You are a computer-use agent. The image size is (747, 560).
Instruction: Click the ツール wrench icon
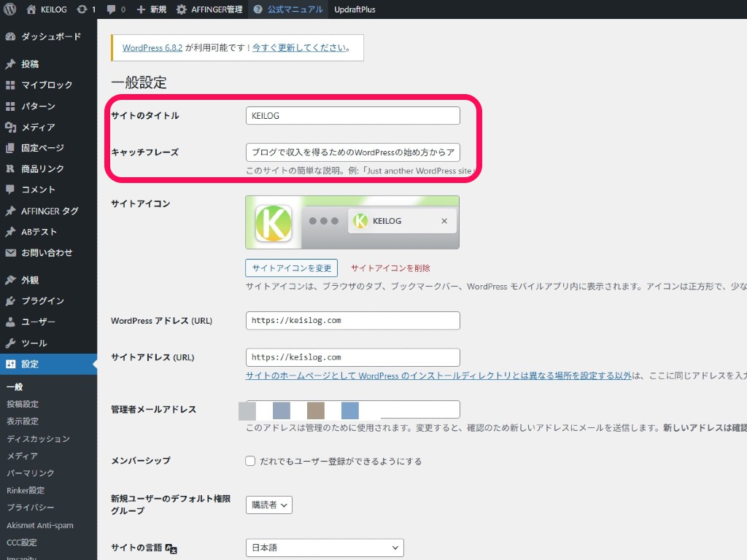pos(10,343)
